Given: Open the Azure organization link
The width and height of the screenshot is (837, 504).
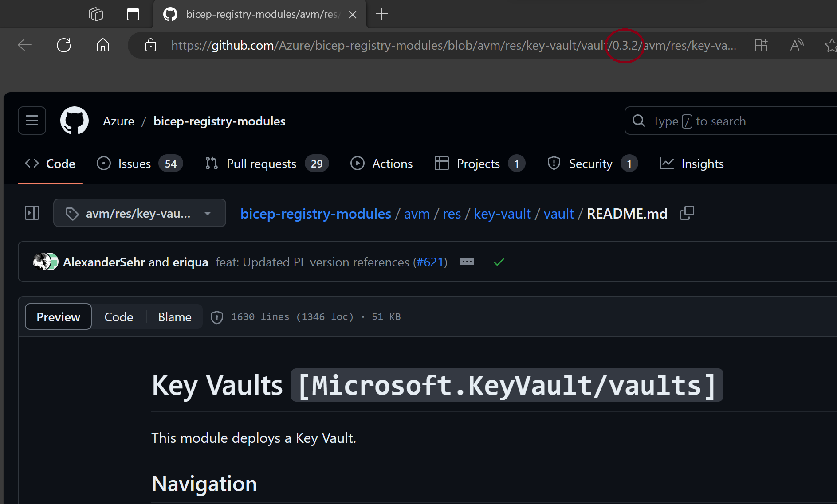Looking at the screenshot, I should [118, 121].
